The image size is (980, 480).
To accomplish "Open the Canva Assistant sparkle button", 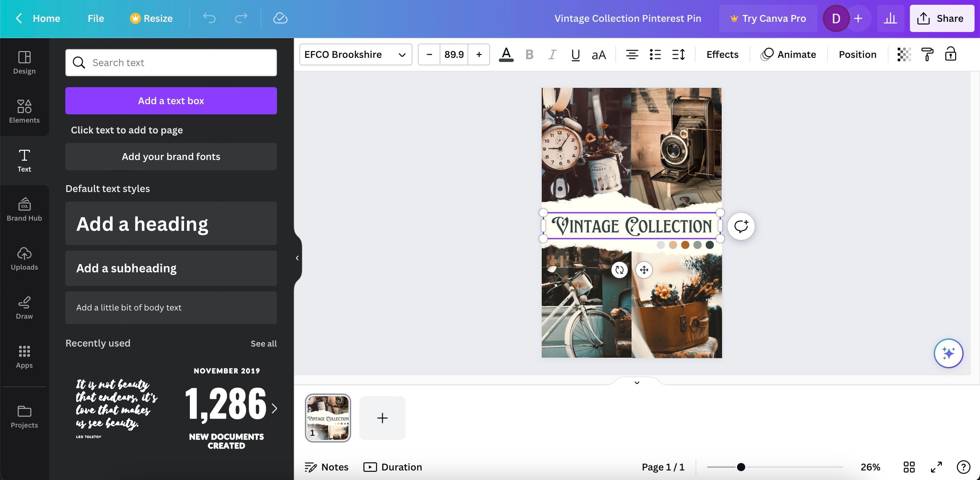I will [x=948, y=353].
